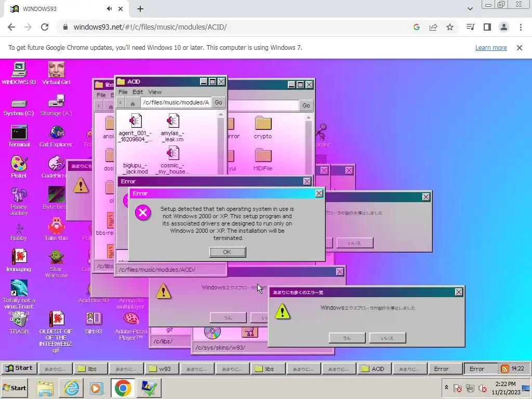Screen dimensions: 532x399
Task: Open OLDEST GIF OF THE INTERWEBZ icon
Action: pyautogui.click(x=56, y=332)
